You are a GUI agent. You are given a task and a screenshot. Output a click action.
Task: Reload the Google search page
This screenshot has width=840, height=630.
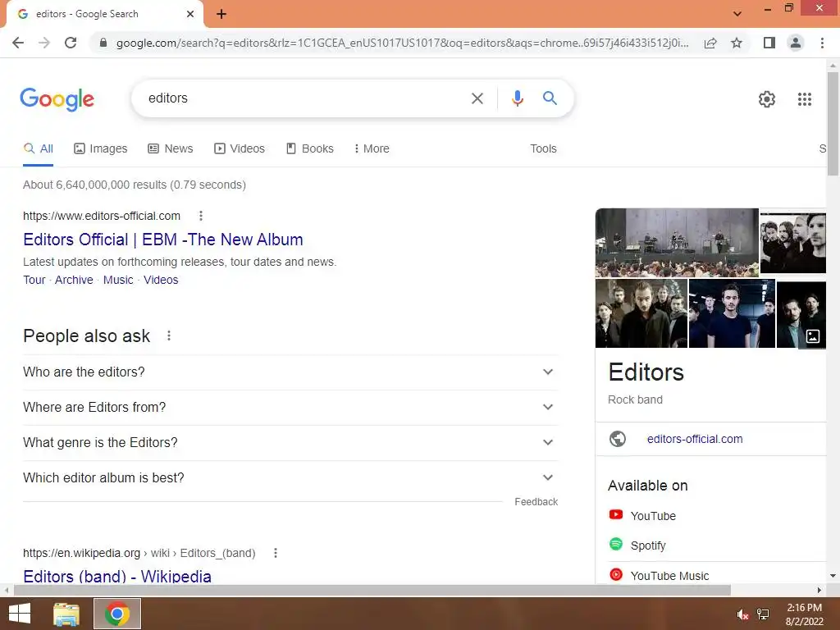point(71,43)
